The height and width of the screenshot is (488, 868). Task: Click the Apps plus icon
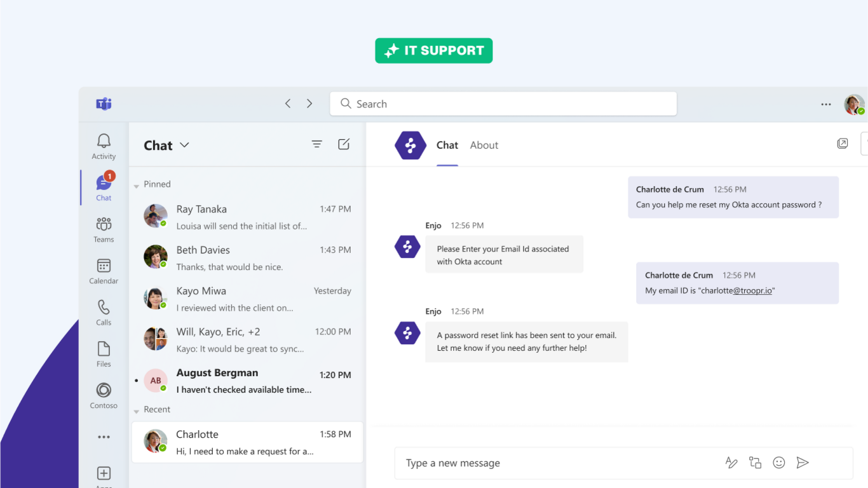104,473
